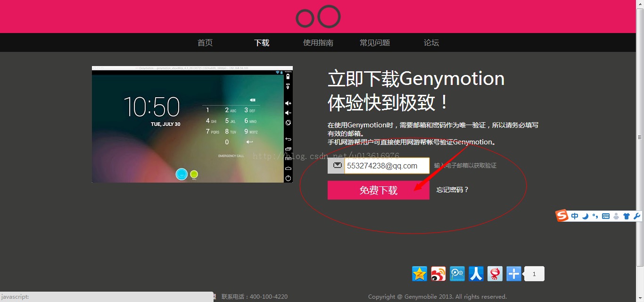Open the skin shirt icon on the IME bar
Screen dimensions: 644x302
click(627, 216)
